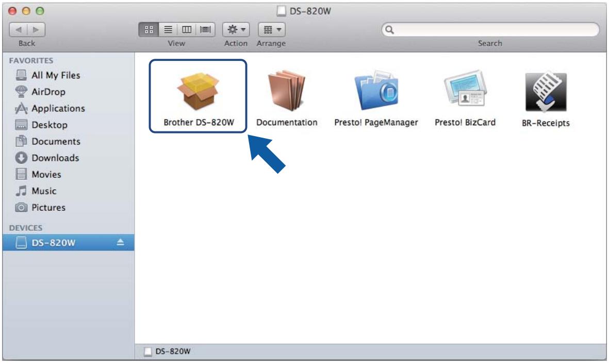Select AirDrop in the sidebar
Screen dimensions: 609x364
point(69,92)
